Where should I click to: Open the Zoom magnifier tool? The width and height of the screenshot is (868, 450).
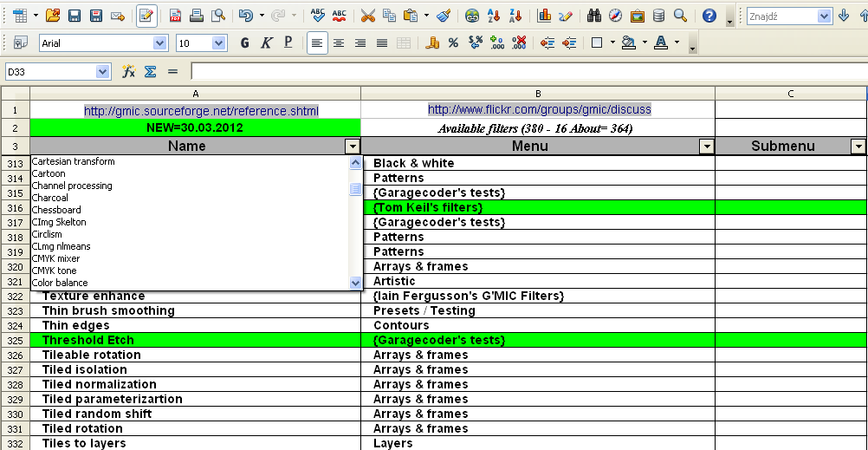pos(680,16)
